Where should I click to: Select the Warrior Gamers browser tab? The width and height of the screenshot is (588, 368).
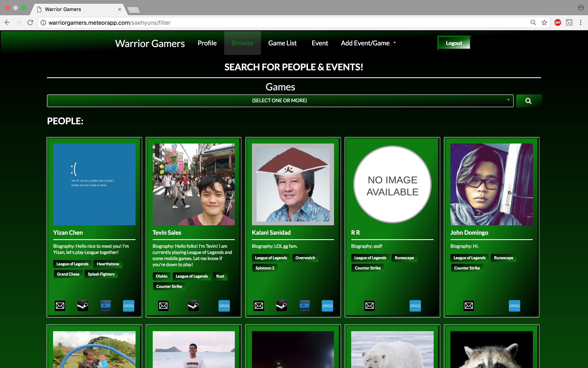(x=79, y=9)
